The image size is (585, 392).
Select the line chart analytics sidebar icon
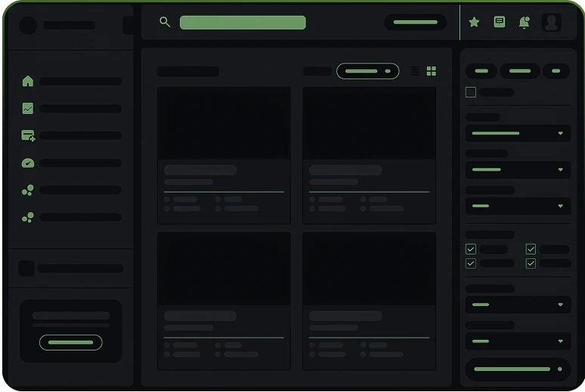[28, 109]
